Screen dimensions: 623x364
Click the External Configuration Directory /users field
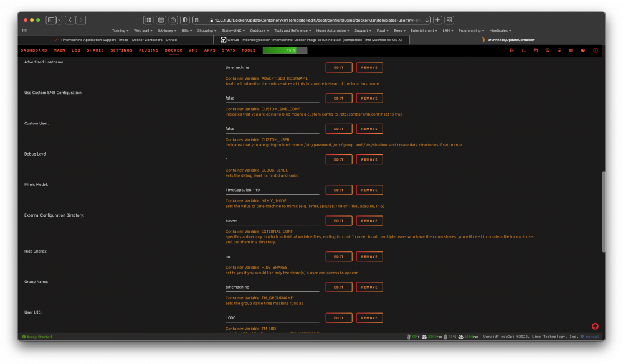tap(272, 221)
